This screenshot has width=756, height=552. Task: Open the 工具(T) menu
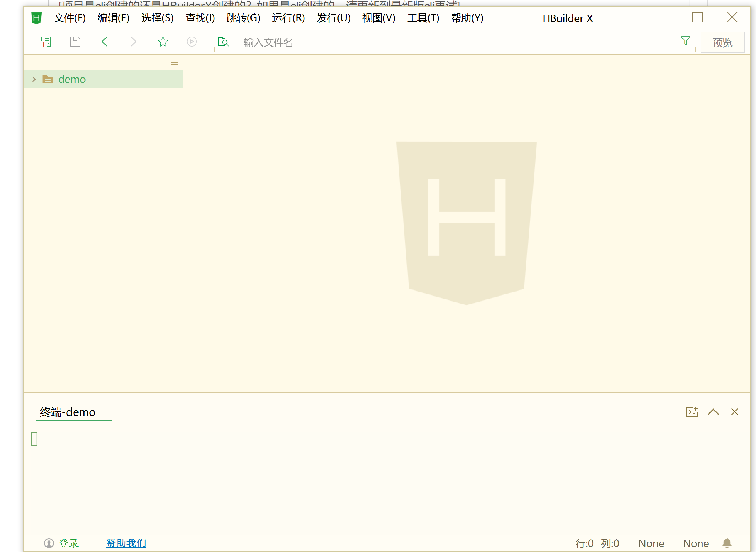(x=423, y=18)
